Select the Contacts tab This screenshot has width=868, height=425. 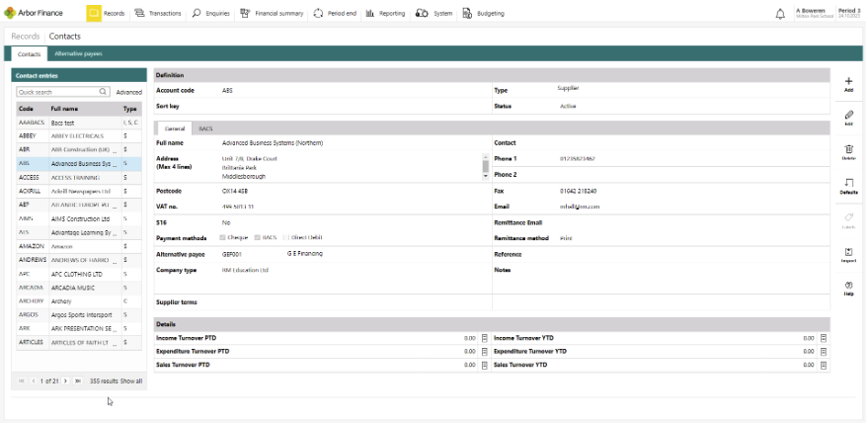pyautogui.click(x=29, y=54)
